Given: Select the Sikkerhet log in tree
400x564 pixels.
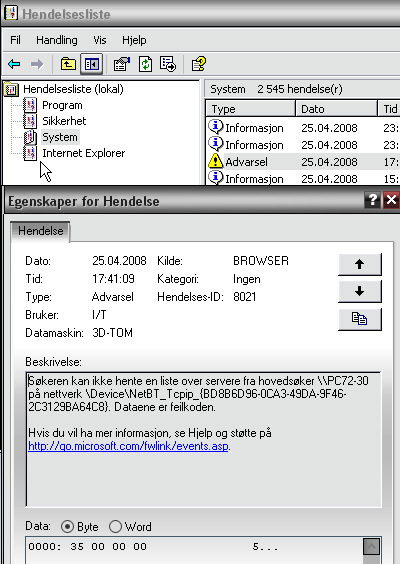Looking at the screenshot, I should 64,121.
